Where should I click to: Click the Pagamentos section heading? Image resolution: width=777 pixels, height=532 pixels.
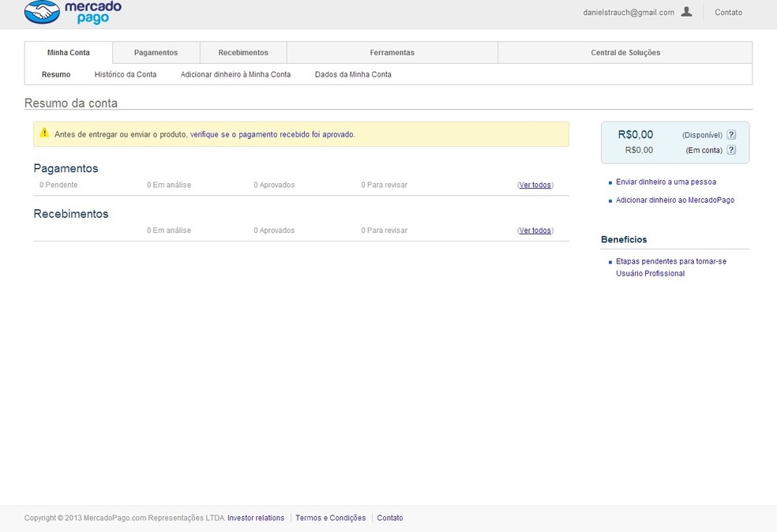66,168
